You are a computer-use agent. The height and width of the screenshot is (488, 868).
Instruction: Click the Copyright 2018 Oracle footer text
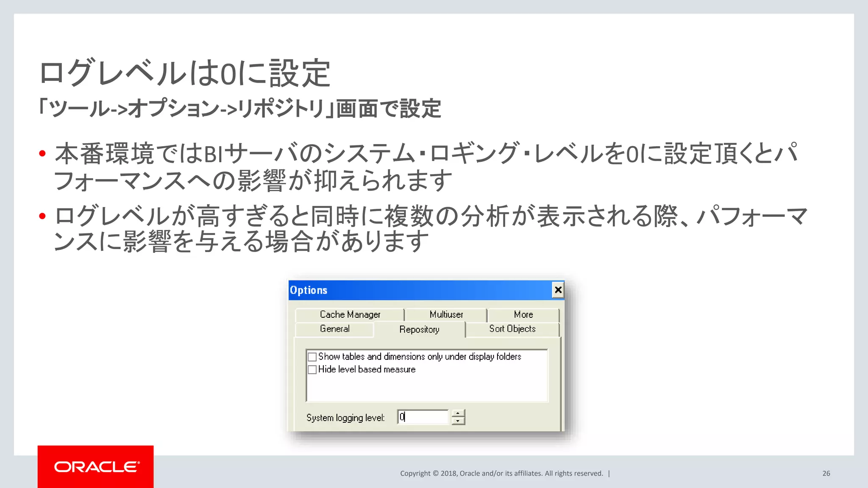(501, 474)
